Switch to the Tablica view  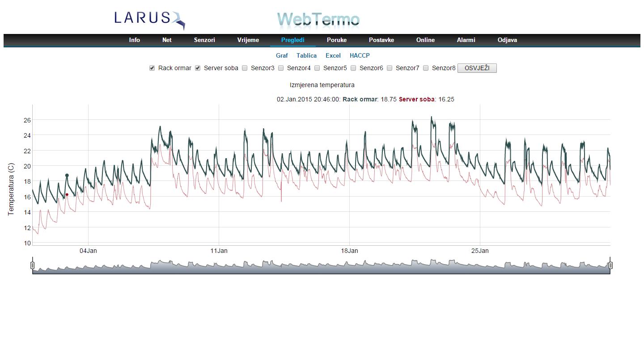306,56
